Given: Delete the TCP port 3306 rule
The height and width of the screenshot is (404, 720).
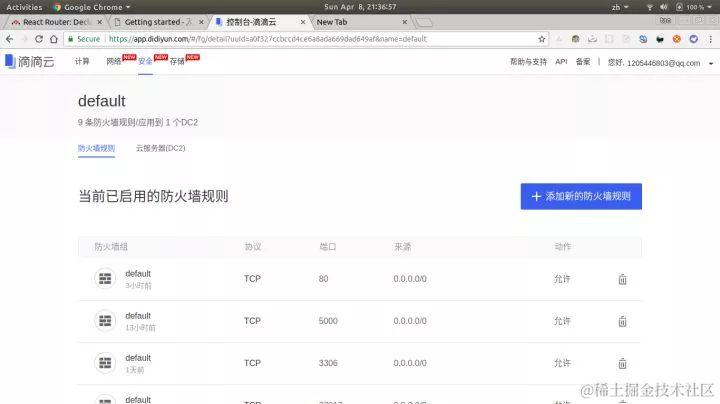Looking at the screenshot, I should 622,364.
